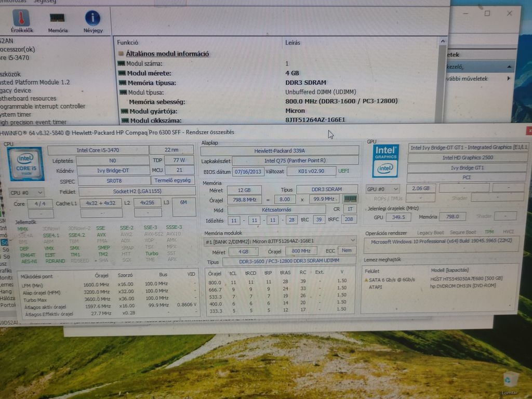Image resolution: width=532 pixels, height=399 pixels.
Task: Select the Hewlett-Packard 339A motherboard field
Action: [279, 150]
